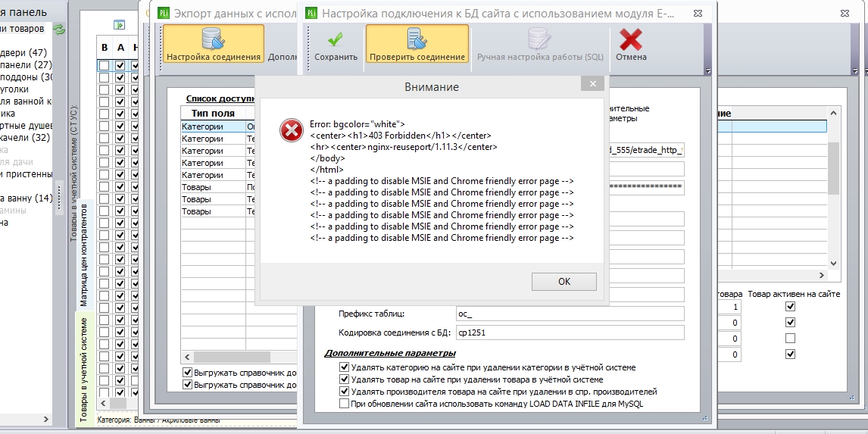Click right arrow of right grid scrollbar
Screen dimensions: 868x434
pyautogui.click(x=822, y=275)
